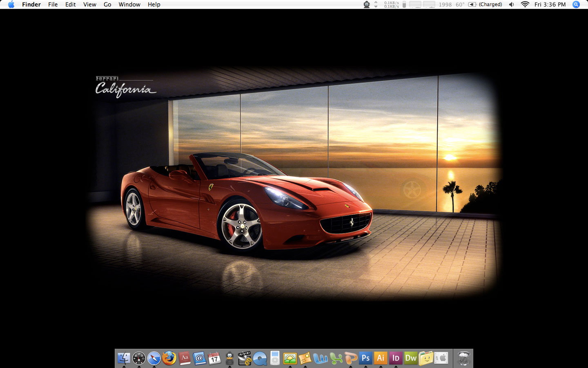Launch QuickTime Player from the Dock
588x368 pixels.
[x=260, y=358]
